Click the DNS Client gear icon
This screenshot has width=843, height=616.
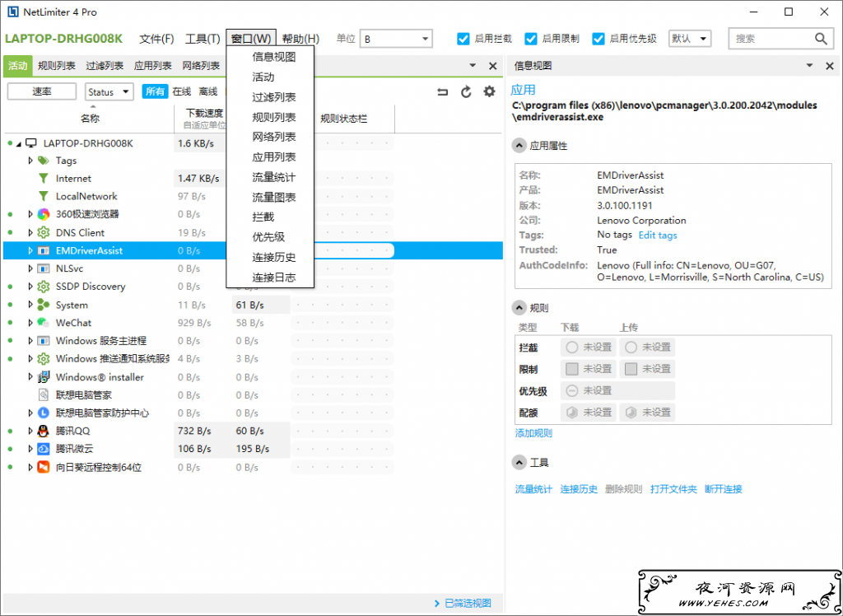click(x=44, y=232)
